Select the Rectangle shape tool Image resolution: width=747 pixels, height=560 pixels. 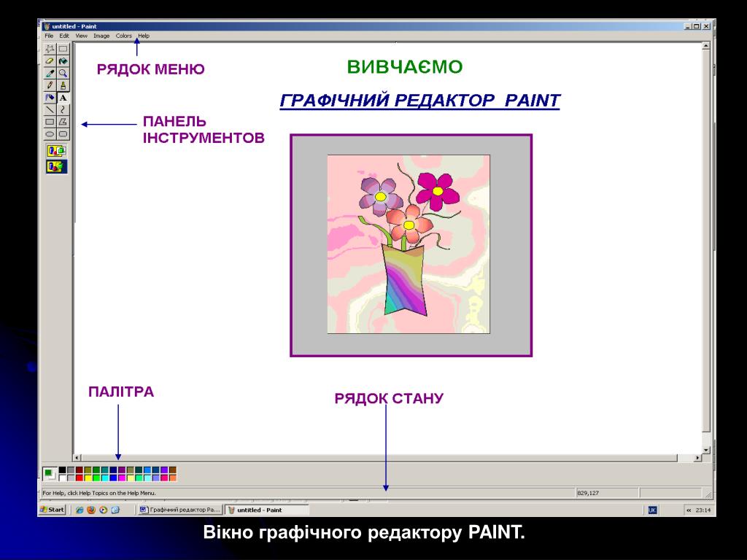point(50,122)
